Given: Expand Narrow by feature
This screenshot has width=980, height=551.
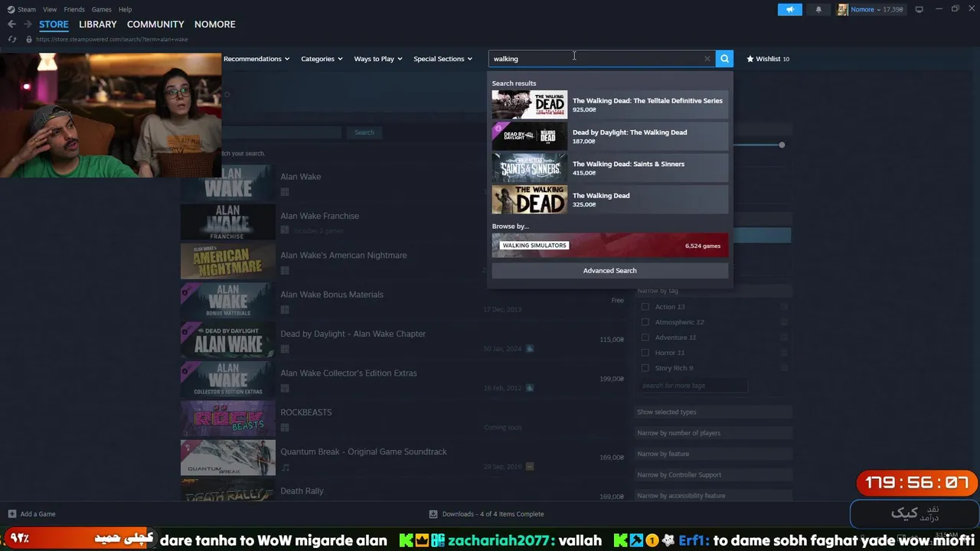Looking at the screenshot, I should click(x=713, y=454).
